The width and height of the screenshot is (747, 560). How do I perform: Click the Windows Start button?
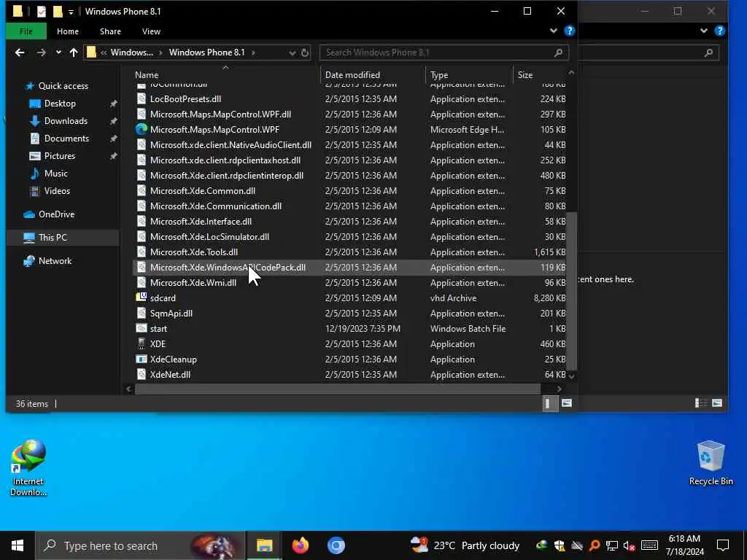[18, 545]
